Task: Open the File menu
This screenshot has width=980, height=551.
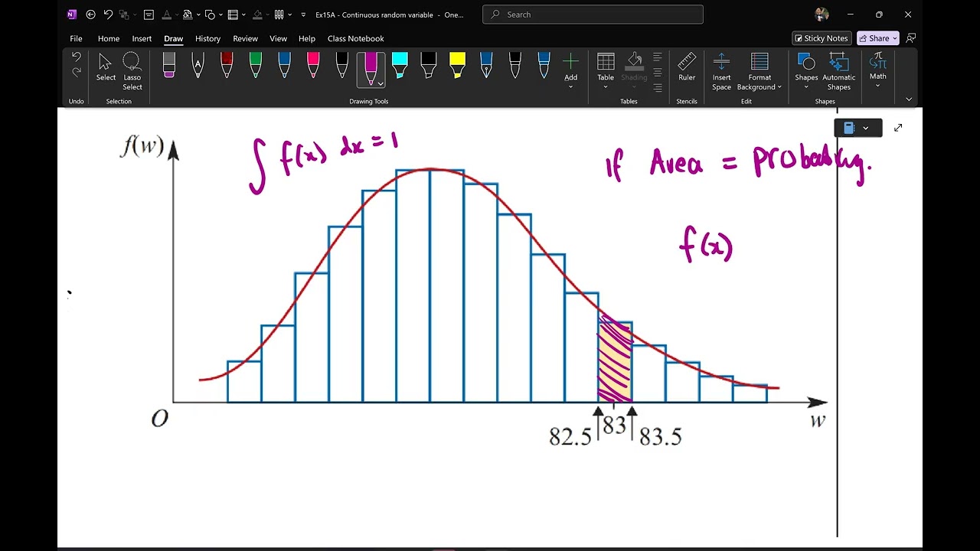Action: 76,38
